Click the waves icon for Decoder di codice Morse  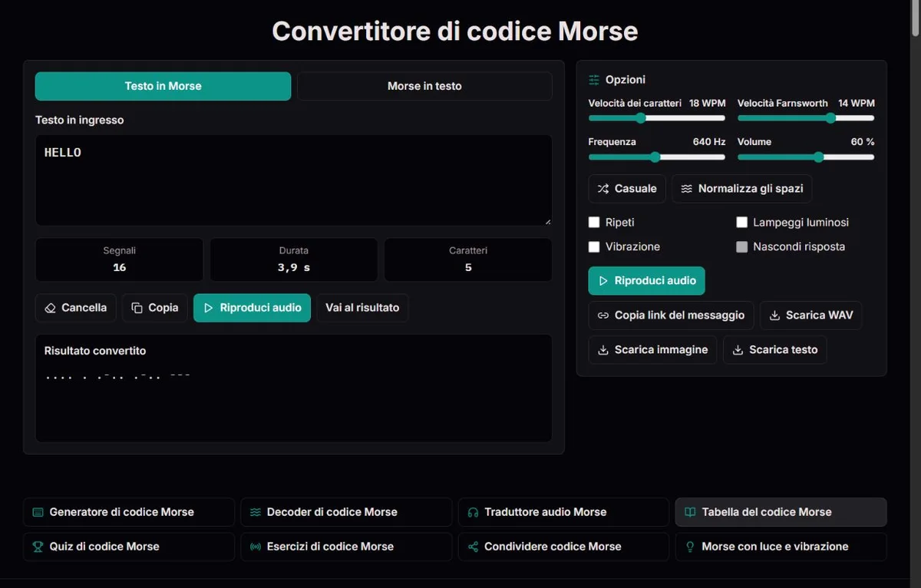pyautogui.click(x=256, y=512)
